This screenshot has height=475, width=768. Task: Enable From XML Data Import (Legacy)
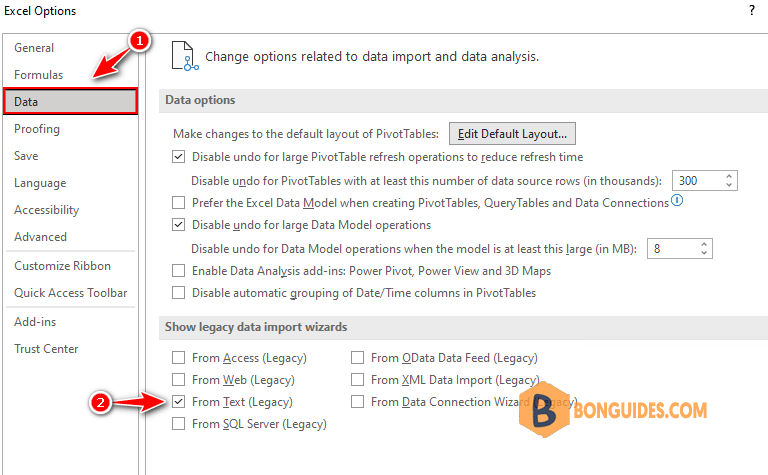tap(358, 380)
